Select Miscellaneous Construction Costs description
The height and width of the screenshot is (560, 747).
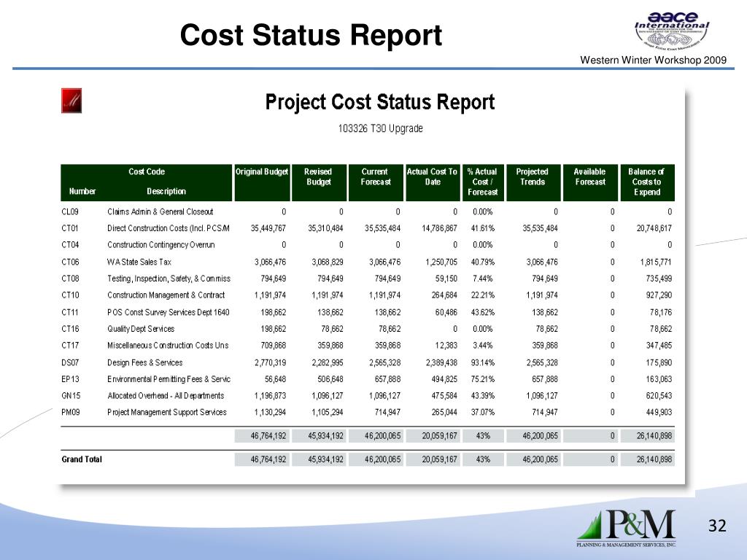(x=168, y=345)
